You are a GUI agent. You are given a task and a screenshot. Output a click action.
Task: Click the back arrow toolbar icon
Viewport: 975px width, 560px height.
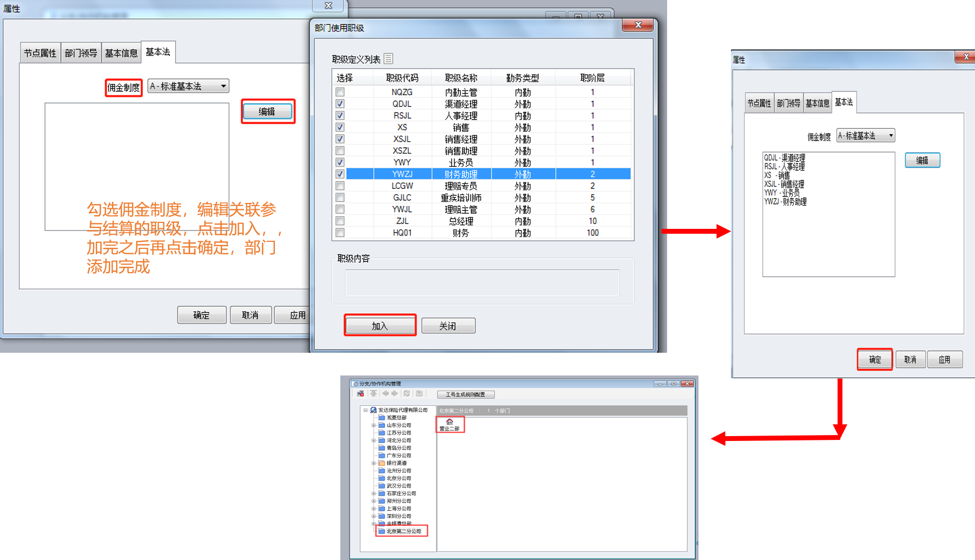pos(385,394)
